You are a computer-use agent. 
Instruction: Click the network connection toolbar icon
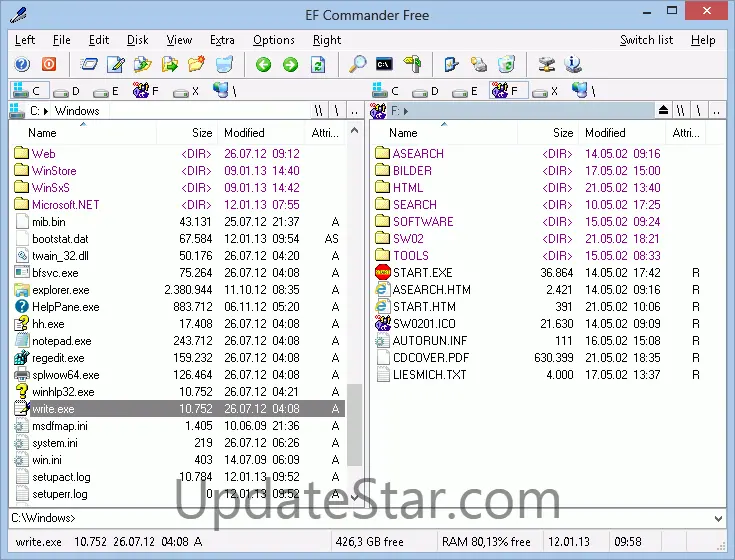546,64
